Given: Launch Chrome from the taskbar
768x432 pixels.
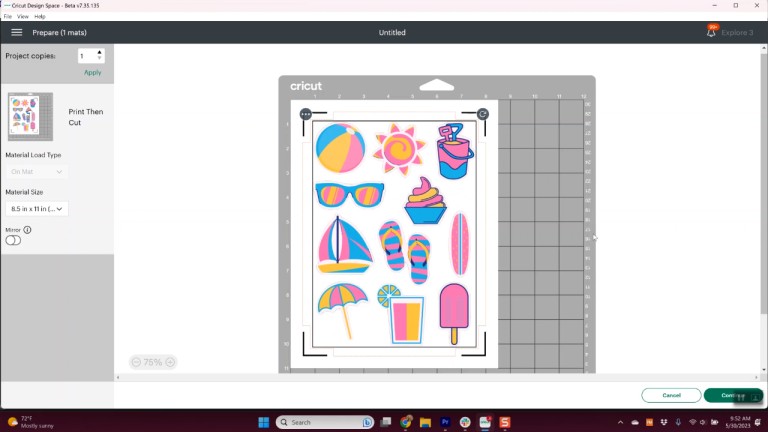Looking at the screenshot, I should (x=406, y=422).
